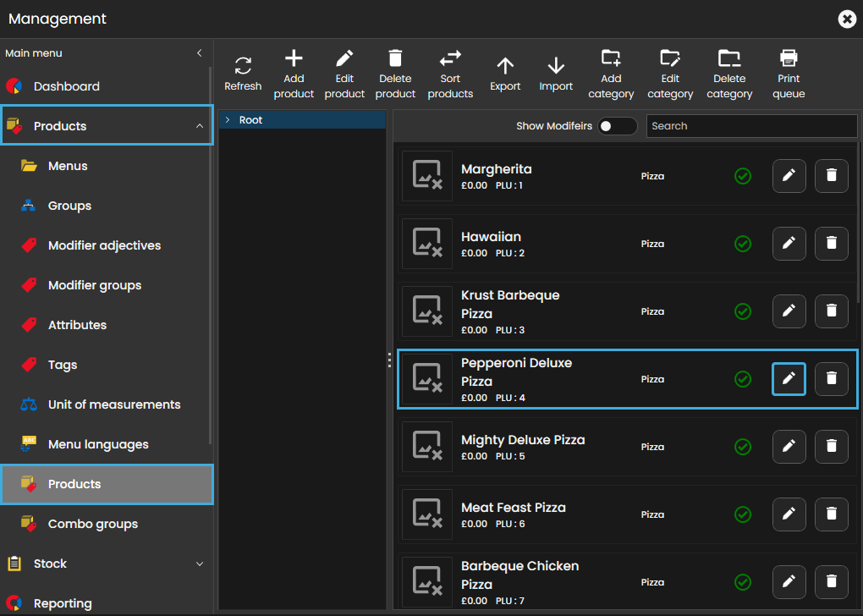Click the Export arrow icon

(505, 66)
